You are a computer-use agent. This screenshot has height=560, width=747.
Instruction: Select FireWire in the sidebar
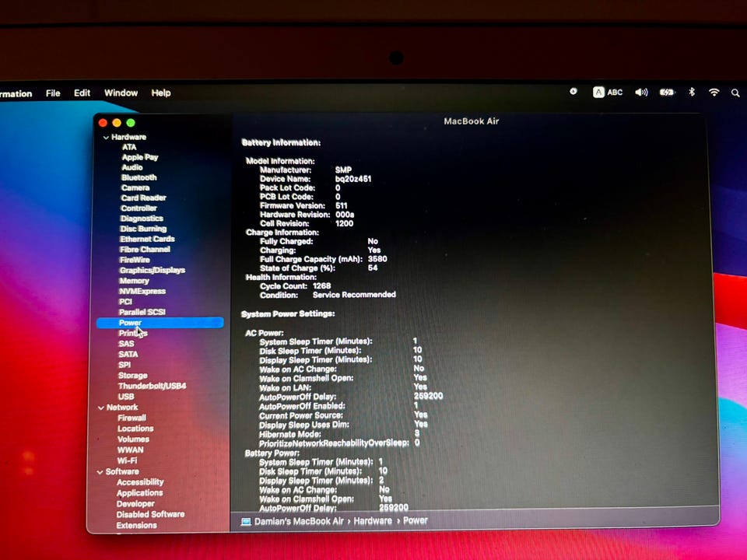[x=135, y=260]
